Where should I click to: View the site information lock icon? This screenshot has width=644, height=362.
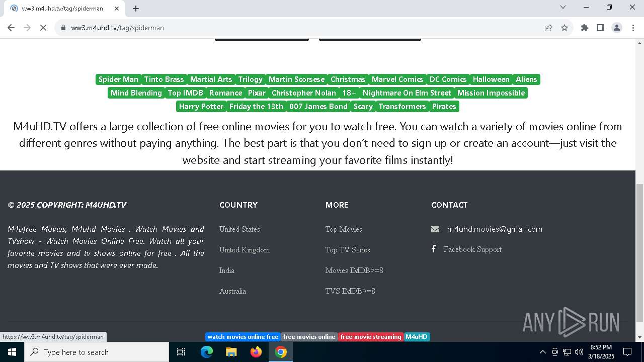[63, 28]
